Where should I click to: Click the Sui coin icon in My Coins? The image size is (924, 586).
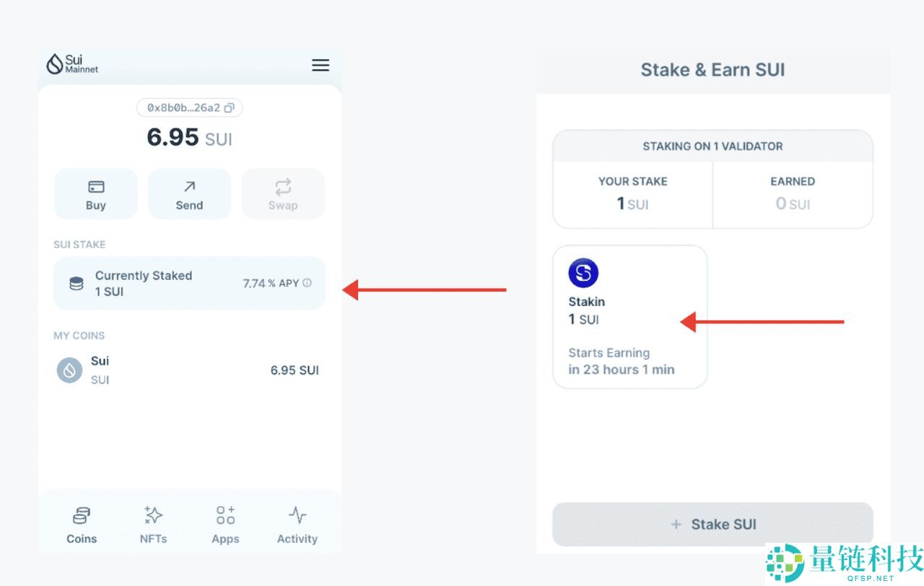coord(70,370)
